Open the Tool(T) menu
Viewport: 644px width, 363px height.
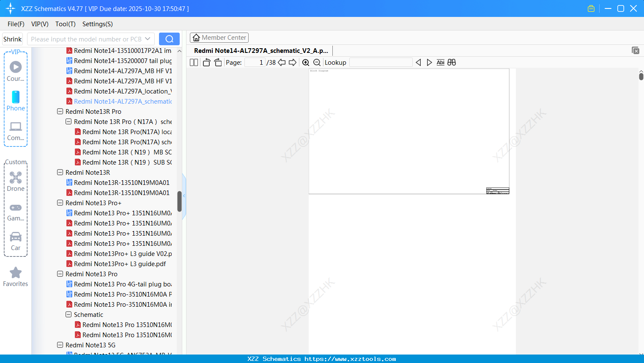(65, 24)
